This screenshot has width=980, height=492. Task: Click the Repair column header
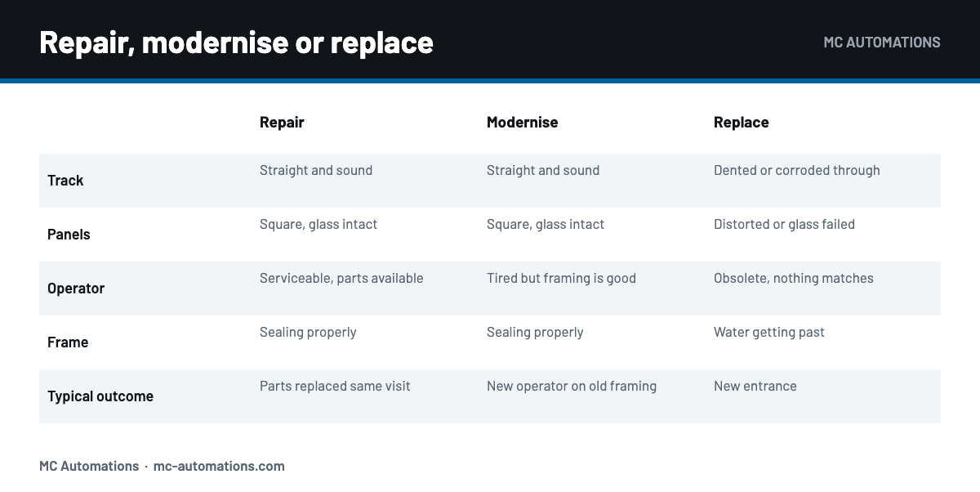click(x=282, y=123)
